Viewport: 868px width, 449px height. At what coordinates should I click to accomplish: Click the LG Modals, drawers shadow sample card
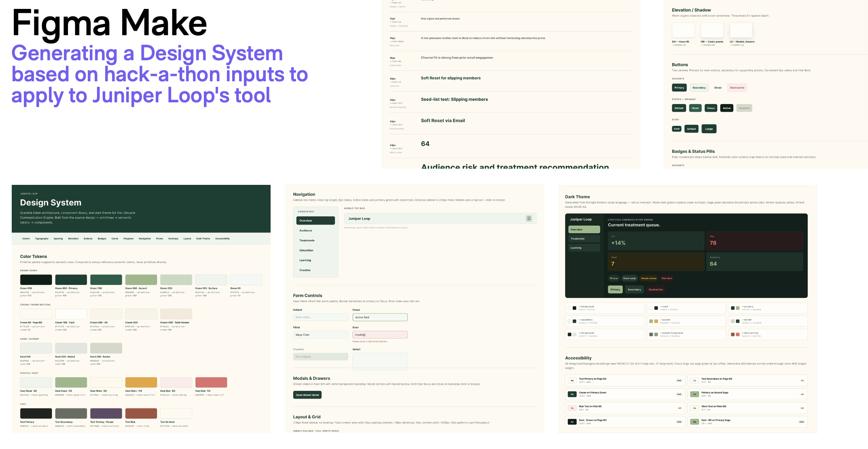tap(741, 30)
